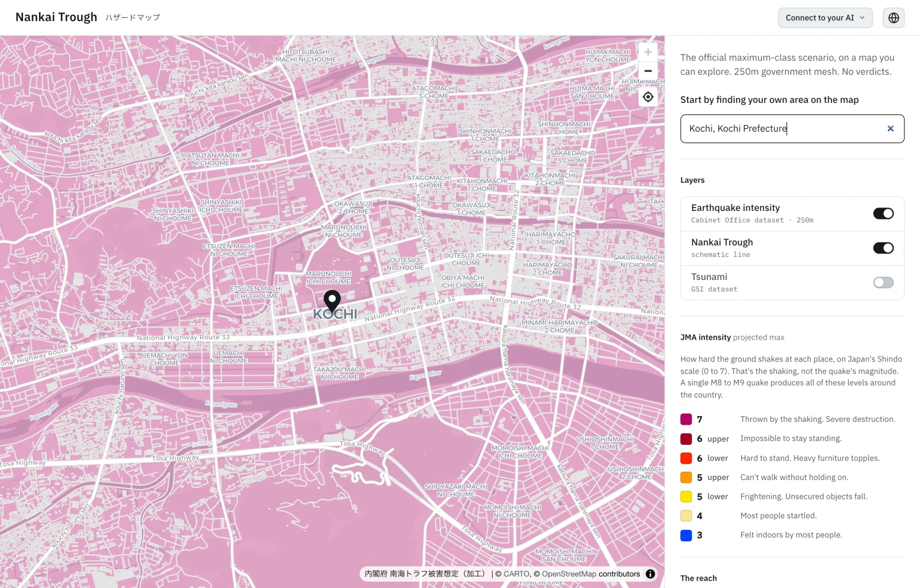Select the 5 lower yellow swatch
Image resolution: width=920 pixels, height=588 pixels.
[x=686, y=497]
